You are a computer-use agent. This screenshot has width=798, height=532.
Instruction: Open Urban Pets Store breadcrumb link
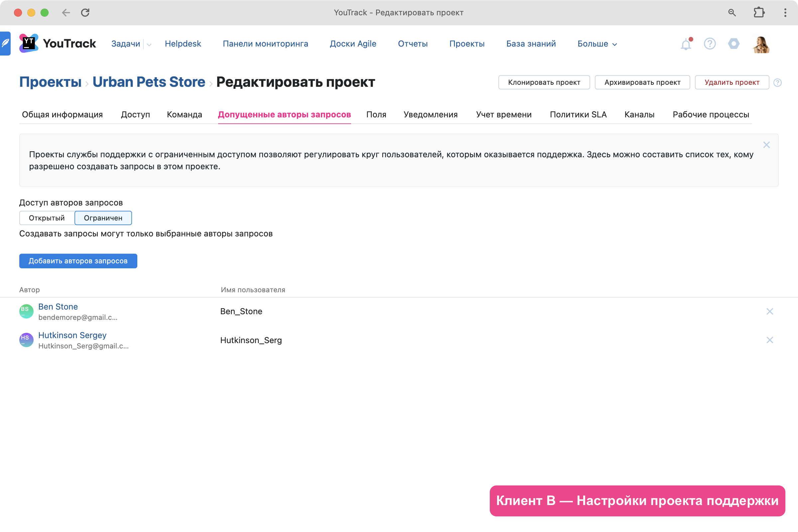click(149, 82)
